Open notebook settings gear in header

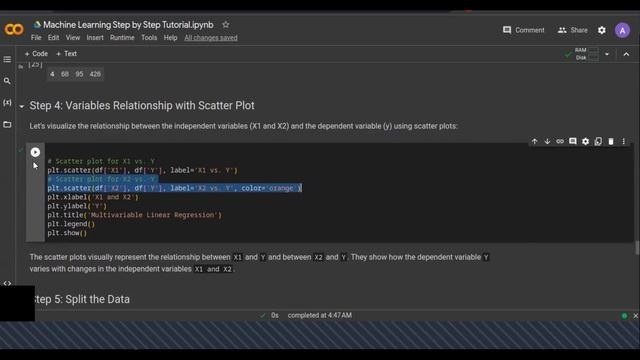[602, 30]
